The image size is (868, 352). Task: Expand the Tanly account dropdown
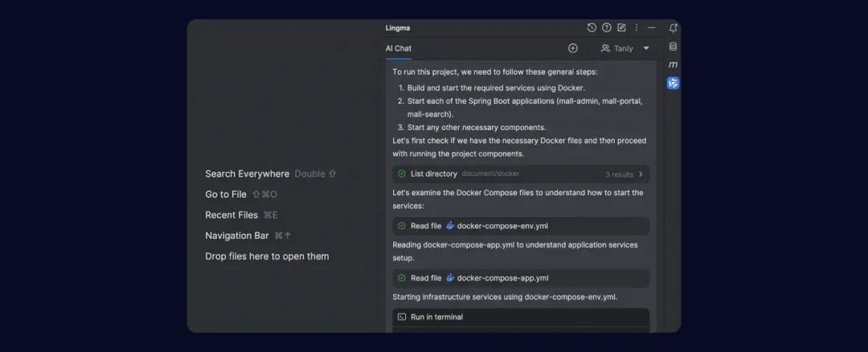(646, 48)
